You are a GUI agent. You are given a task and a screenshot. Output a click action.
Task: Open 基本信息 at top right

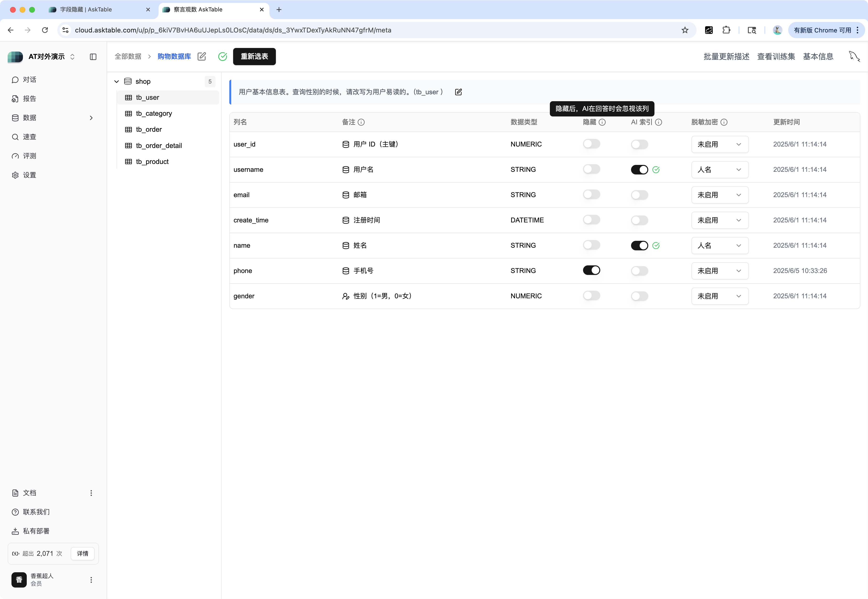coord(818,56)
